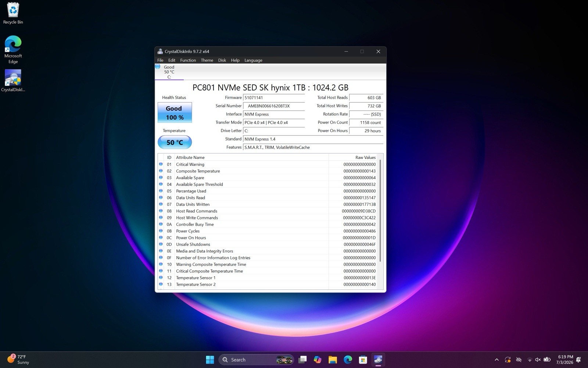Select the Controller Busy Time row
The image size is (588, 368).
[x=268, y=224]
